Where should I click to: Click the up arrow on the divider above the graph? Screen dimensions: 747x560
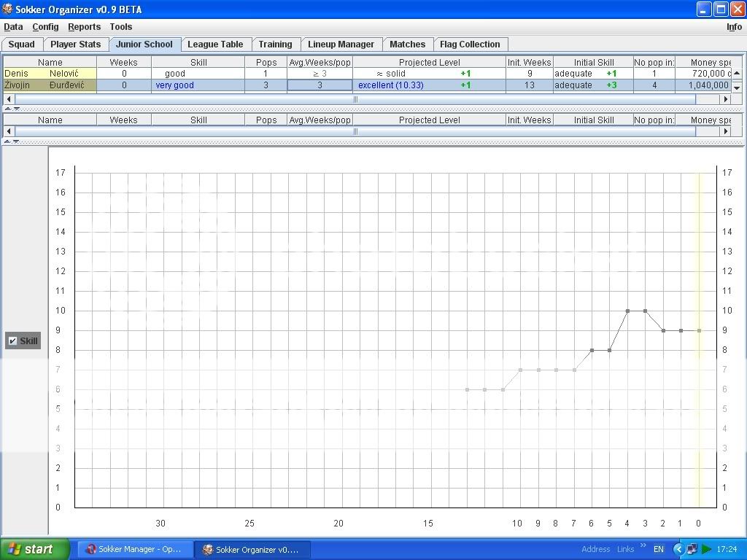(x=8, y=141)
